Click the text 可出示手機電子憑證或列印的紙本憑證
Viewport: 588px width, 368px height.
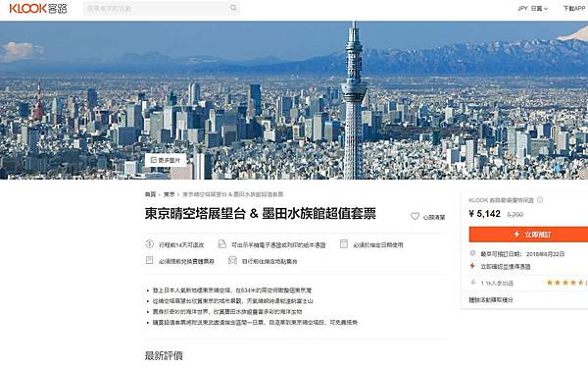click(x=278, y=244)
